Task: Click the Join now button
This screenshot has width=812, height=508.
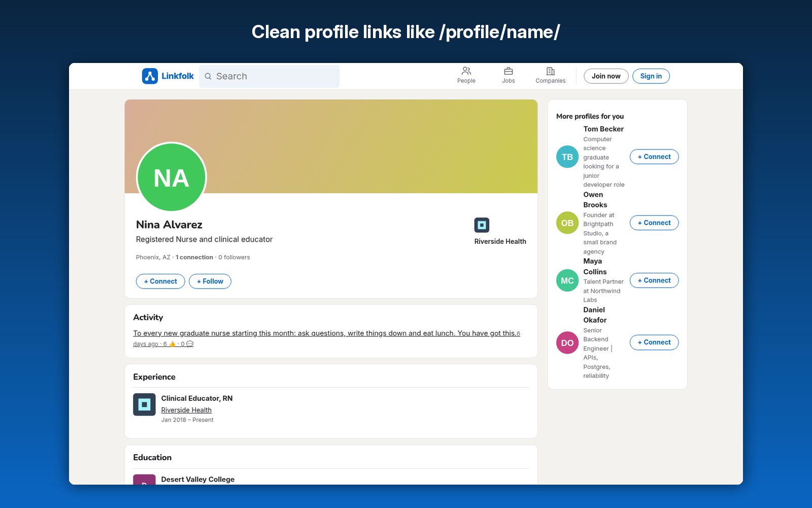Action: click(606, 76)
